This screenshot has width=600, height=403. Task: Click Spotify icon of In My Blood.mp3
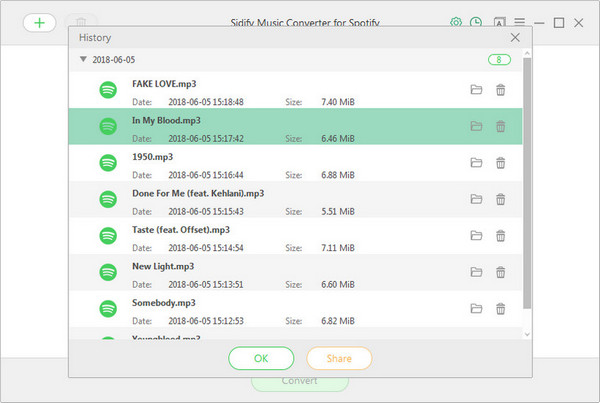pos(108,126)
